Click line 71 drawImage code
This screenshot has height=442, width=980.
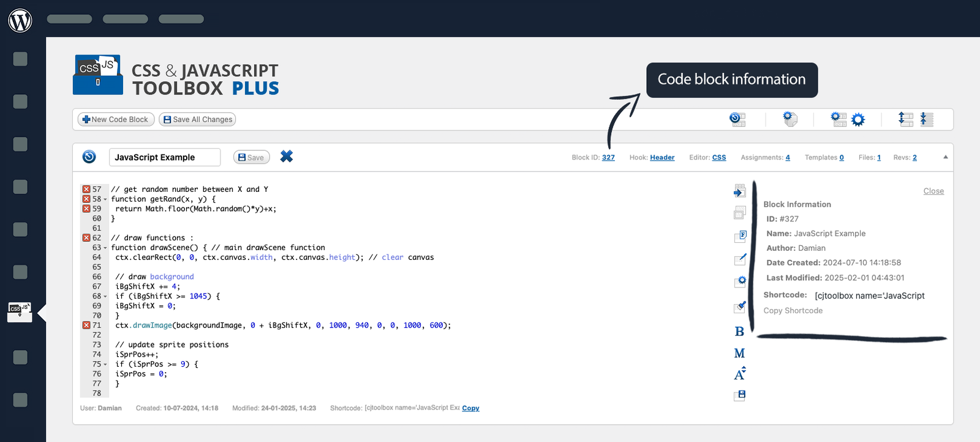pos(283,326)
